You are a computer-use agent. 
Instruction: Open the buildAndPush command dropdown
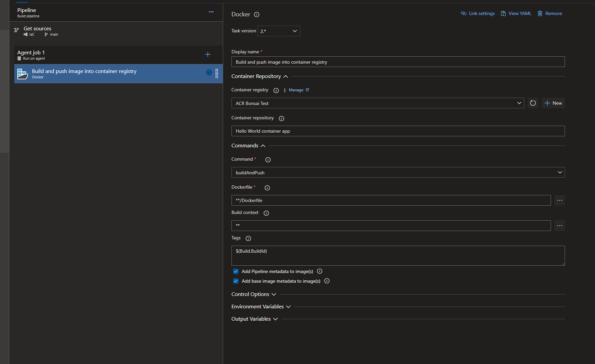tap(398, 172)
